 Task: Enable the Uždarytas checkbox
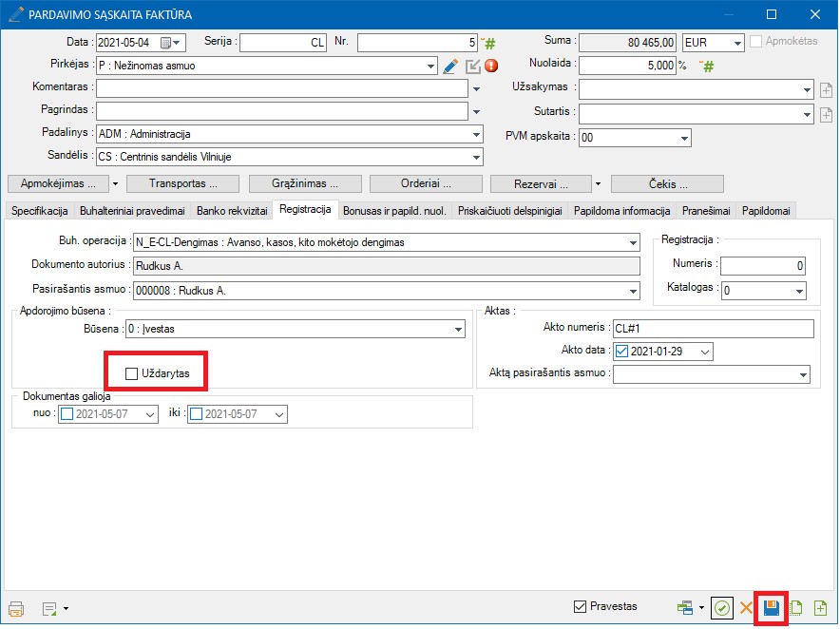132,373
